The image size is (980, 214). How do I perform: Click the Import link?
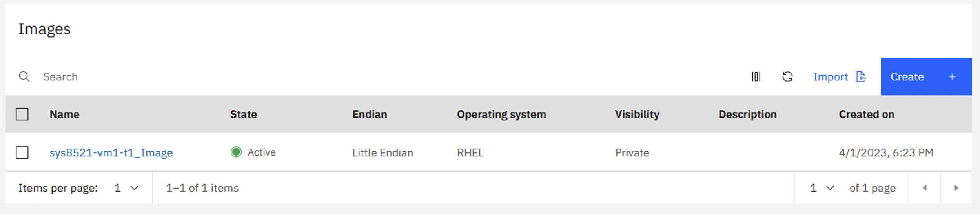[x=830, y=77]
